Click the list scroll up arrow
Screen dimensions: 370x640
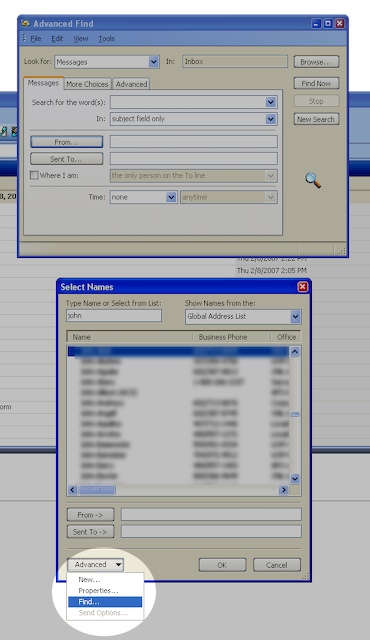295,351
